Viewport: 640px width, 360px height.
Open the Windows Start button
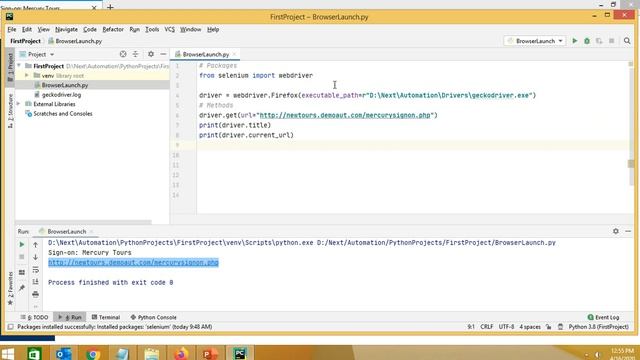pyautogui.click(x=7, y=353)
